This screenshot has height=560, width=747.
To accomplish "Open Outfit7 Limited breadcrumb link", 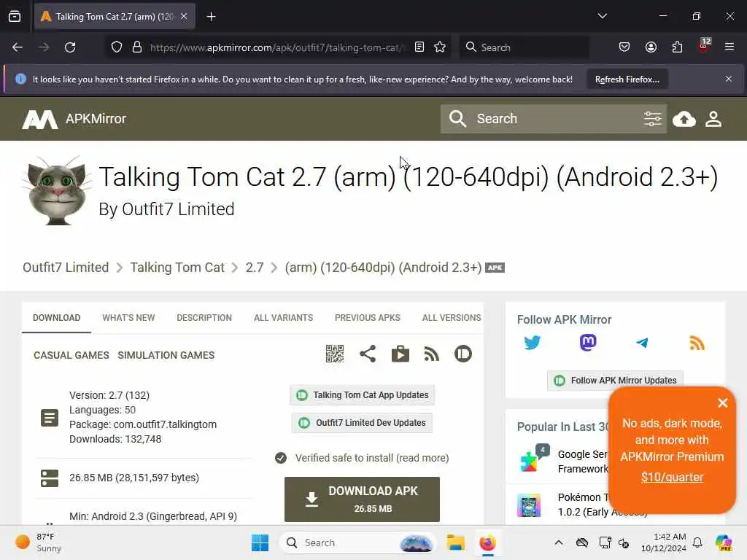I will (x=66, y=268).
